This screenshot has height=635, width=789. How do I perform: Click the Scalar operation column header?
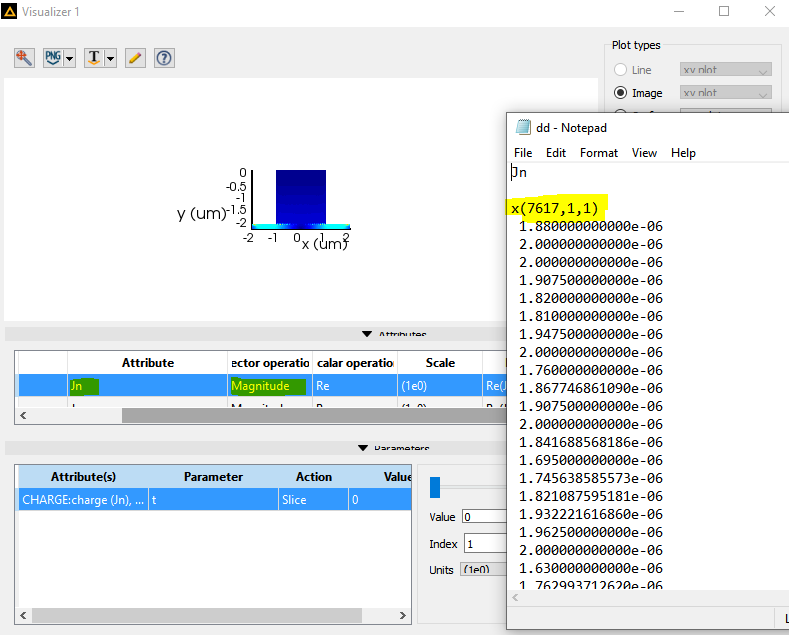[x=355, y=363]
